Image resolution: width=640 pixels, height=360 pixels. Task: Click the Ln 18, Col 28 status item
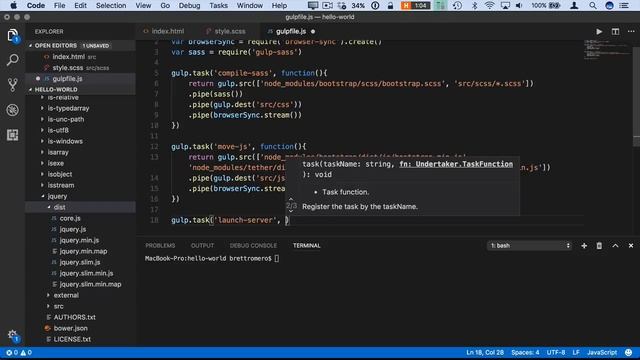point(485,353)
